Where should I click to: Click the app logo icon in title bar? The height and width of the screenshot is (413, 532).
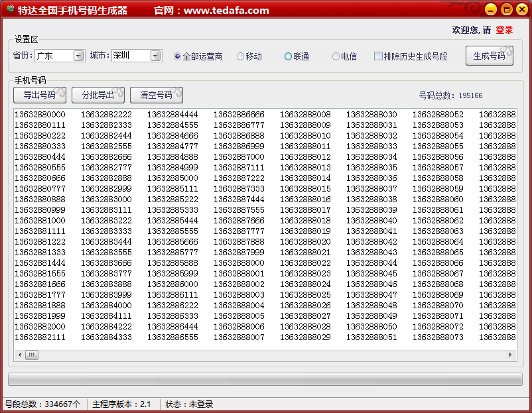9,10
